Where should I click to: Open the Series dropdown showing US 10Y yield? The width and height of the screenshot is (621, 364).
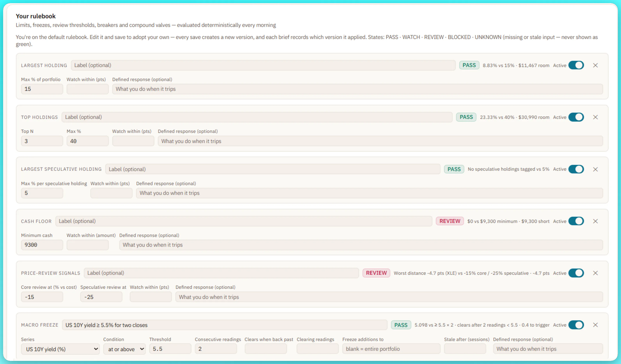pyautogui.click(x=60, y=349)
